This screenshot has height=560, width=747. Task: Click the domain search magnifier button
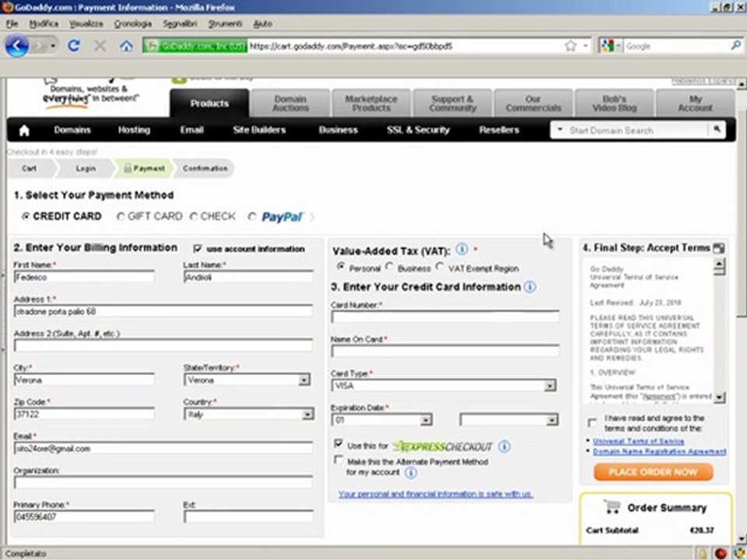click(716, 130)
